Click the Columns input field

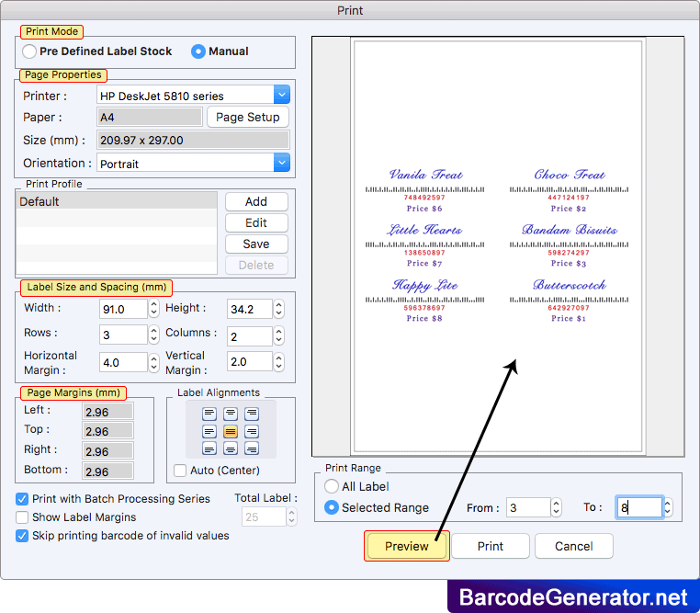tap(250, 336)
